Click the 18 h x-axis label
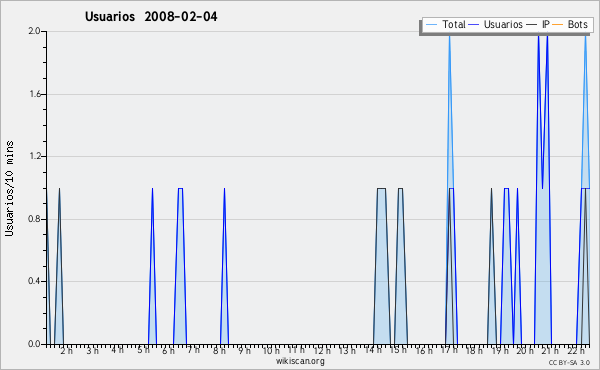This screenshot has height=370, width=600. coord(474,350)
